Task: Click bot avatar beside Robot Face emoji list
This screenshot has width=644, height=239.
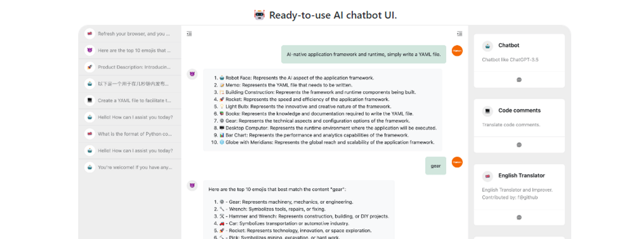Action: pos(192,74)
